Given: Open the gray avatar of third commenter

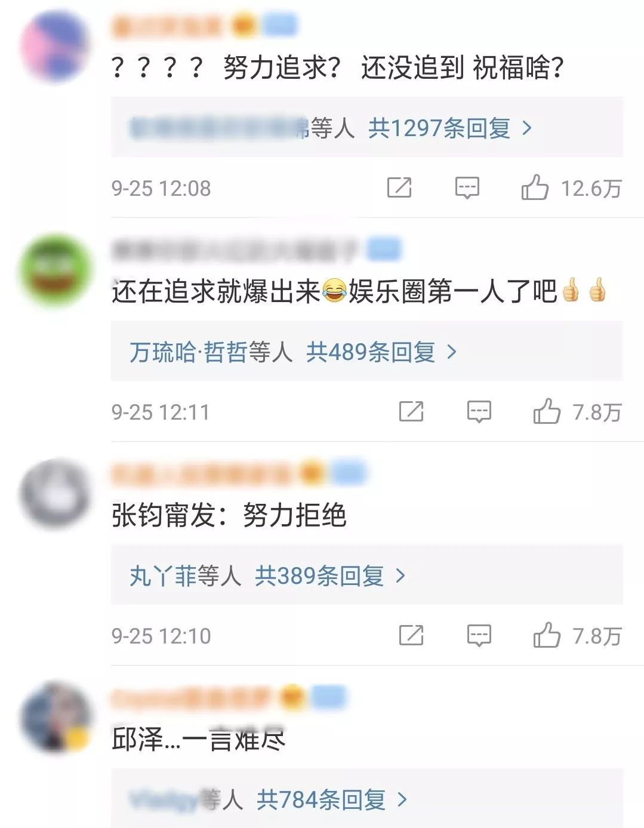Looking at the screenshot, I should pyautogui.click(x=56, y=493).
